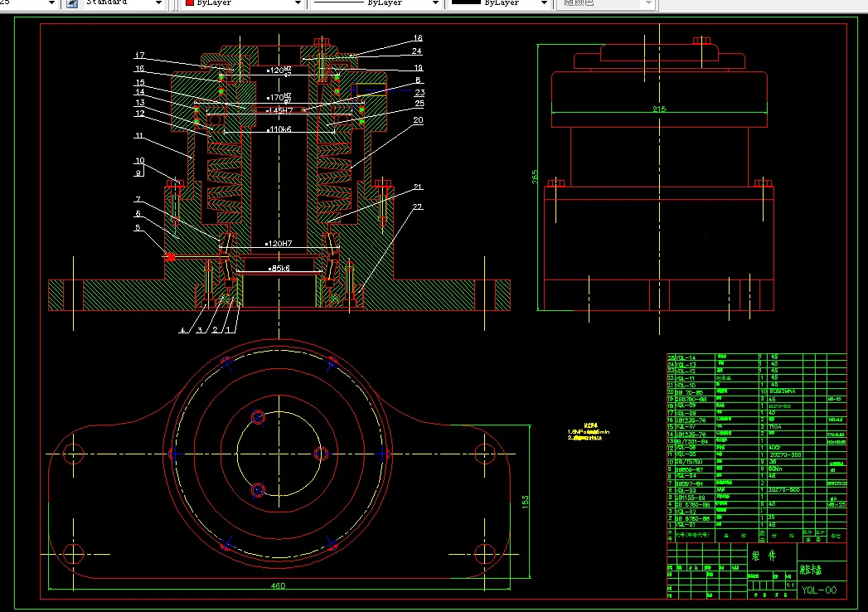Select parts list cell YQL-12
Screen dimensions: 868x612
tap(686, 371)
